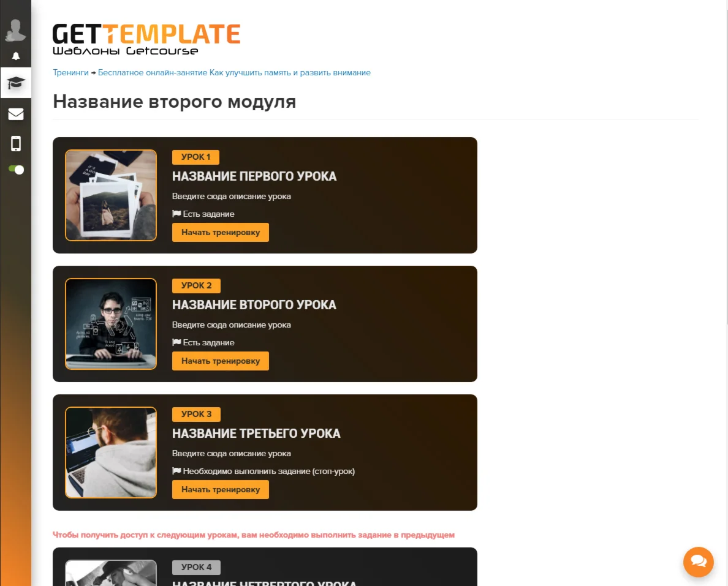Click the GETTEMPLATE logo

pos(146,39)
